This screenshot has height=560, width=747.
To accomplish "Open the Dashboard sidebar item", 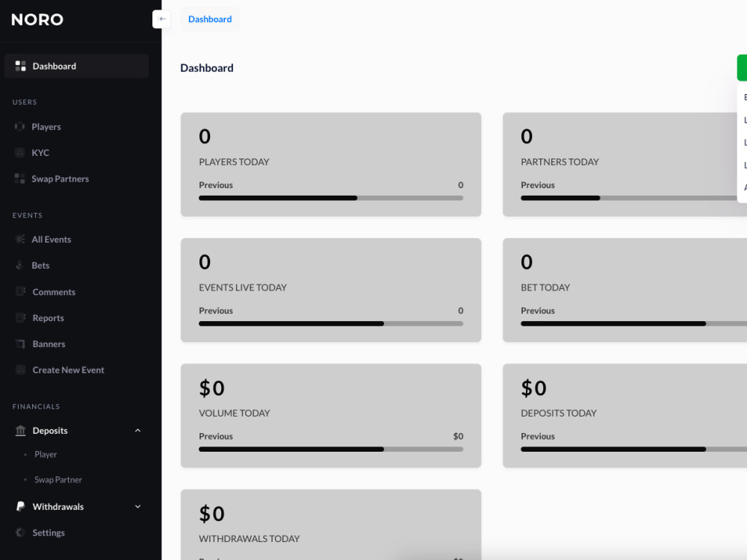I will click(x=76, y=66).
